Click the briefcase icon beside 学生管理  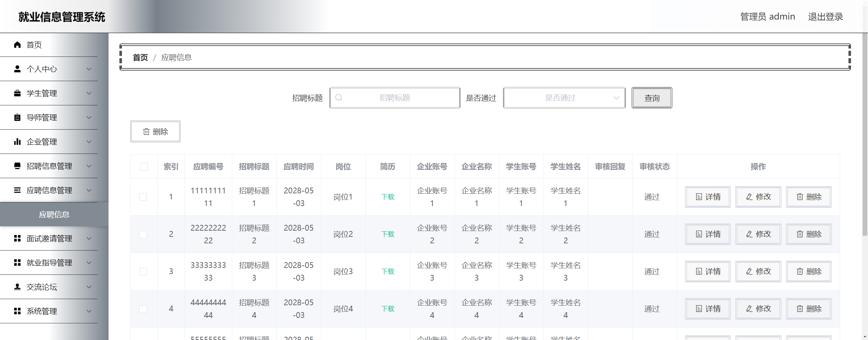[17, 93]
